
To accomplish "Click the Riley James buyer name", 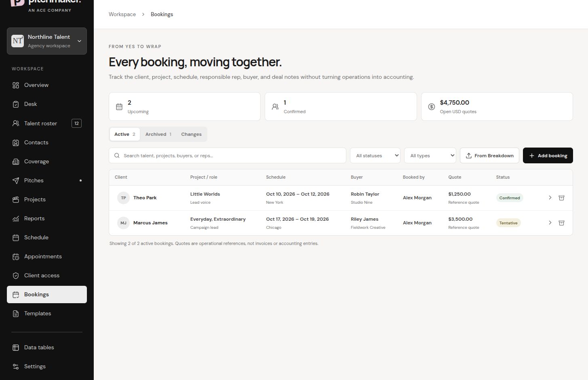I will point(365,219).
